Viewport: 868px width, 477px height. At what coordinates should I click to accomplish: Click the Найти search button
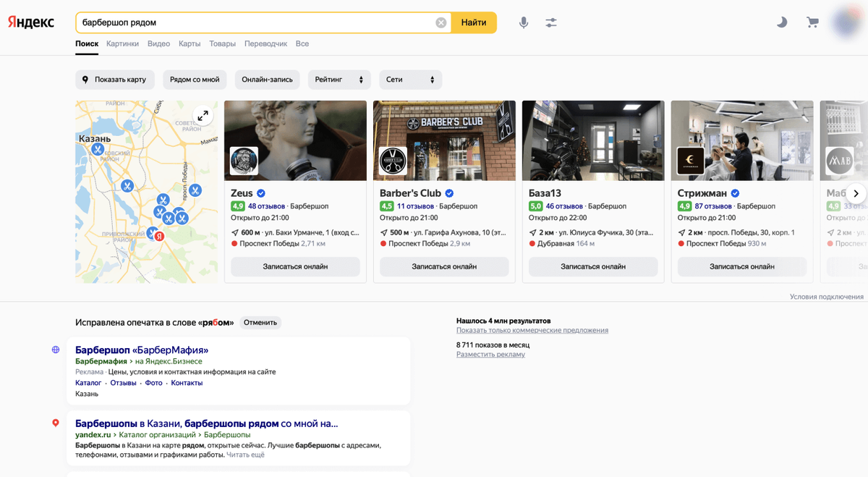(x=474, y=22)
